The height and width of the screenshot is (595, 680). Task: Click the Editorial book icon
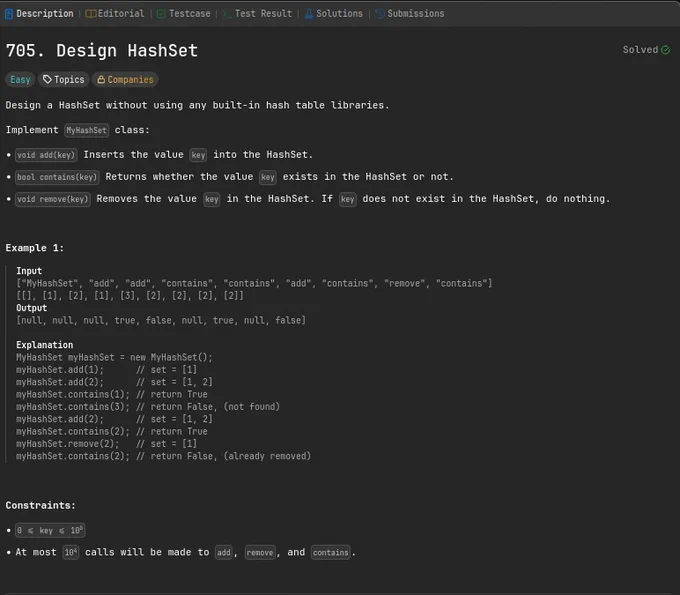(91, 14)
